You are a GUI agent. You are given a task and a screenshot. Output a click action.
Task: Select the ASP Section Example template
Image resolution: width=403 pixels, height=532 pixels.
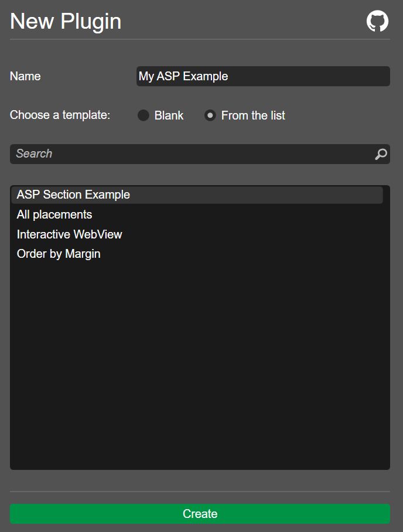click(197, 195)
